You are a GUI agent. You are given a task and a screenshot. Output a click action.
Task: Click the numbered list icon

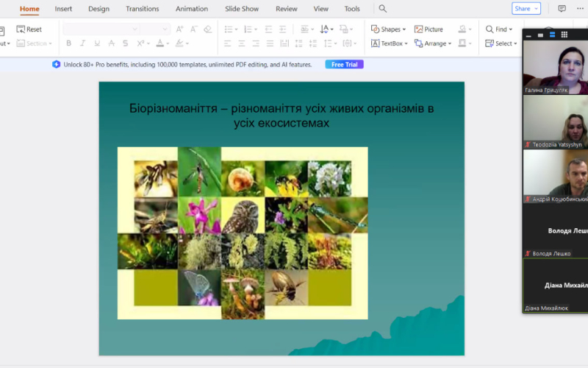coord(248,29)
